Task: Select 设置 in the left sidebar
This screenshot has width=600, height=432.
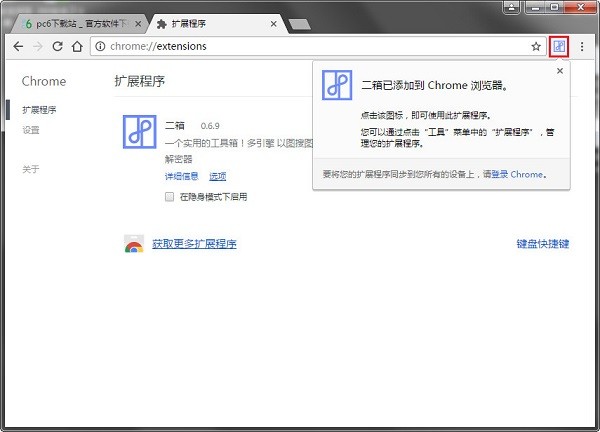Action: pos(31,130)
